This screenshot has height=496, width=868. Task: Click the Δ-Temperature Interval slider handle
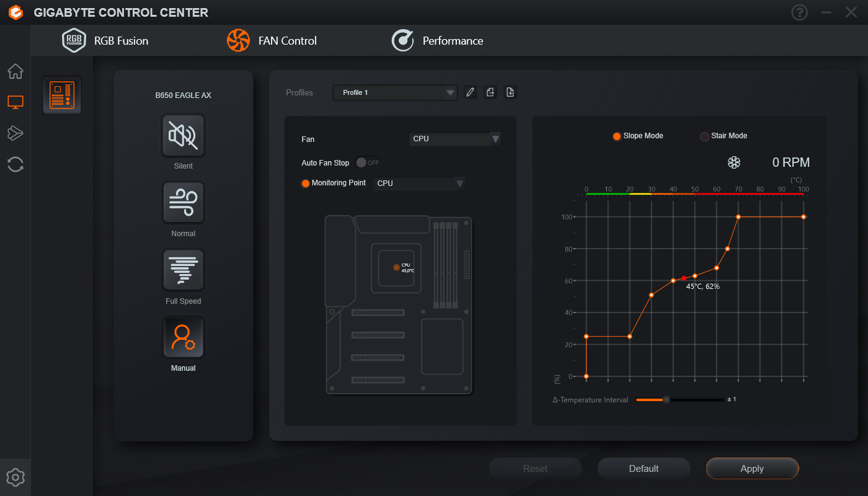(x=666, y=400)
